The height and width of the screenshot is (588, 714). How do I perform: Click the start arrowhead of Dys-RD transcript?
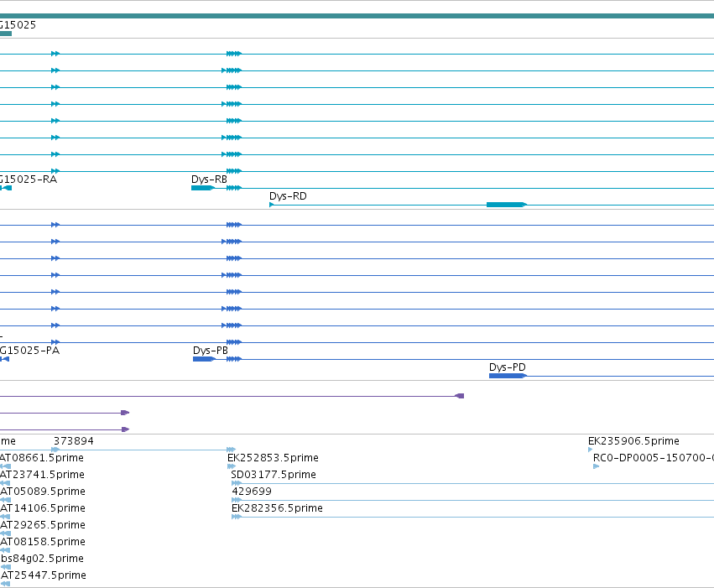tap(272, 205)
